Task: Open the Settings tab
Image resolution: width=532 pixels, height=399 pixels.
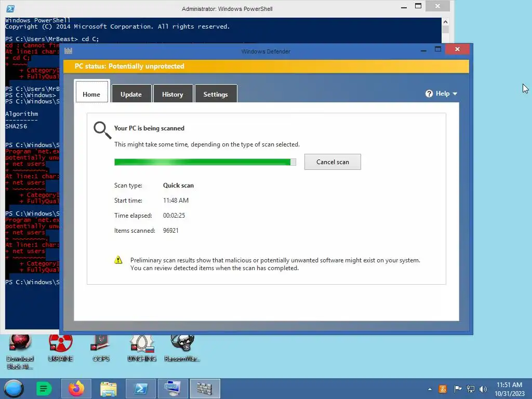Action: coord(216,94)
